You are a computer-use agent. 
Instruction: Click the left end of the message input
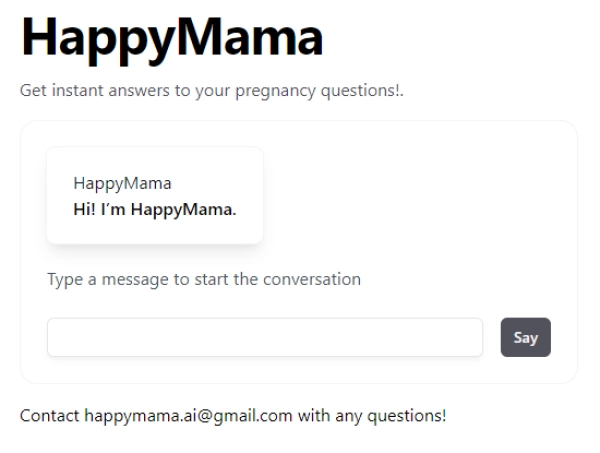click(x=62, y=337)
